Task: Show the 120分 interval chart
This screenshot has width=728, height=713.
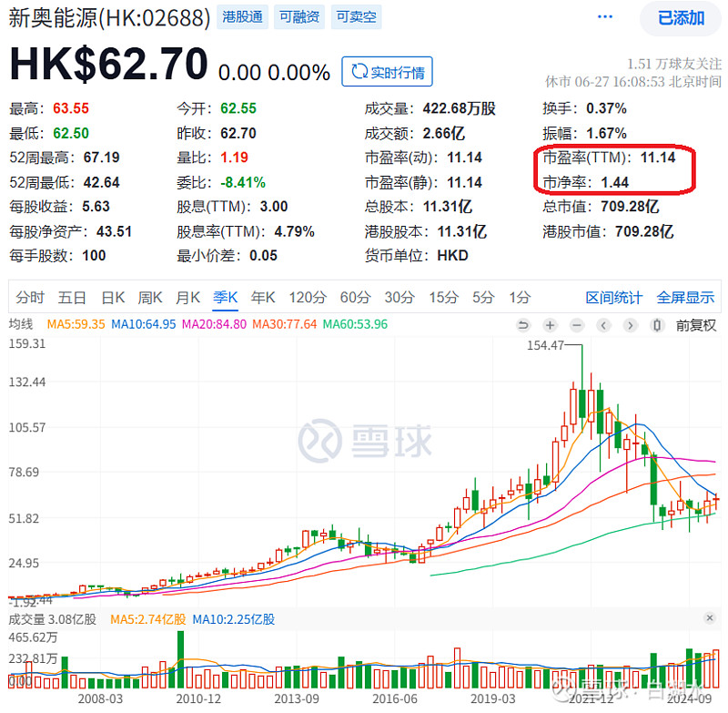Action: click(x=308, y=297)
